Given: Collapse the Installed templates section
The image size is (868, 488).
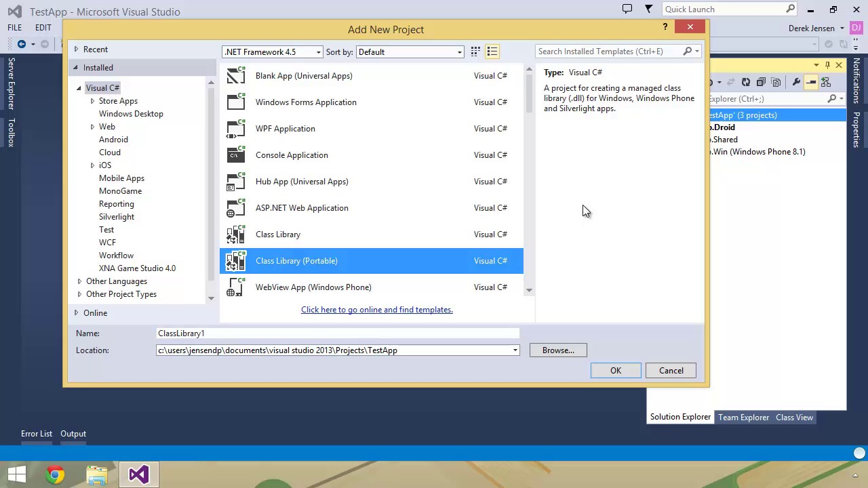Looking at the screenshot, I should coord(76,67).
